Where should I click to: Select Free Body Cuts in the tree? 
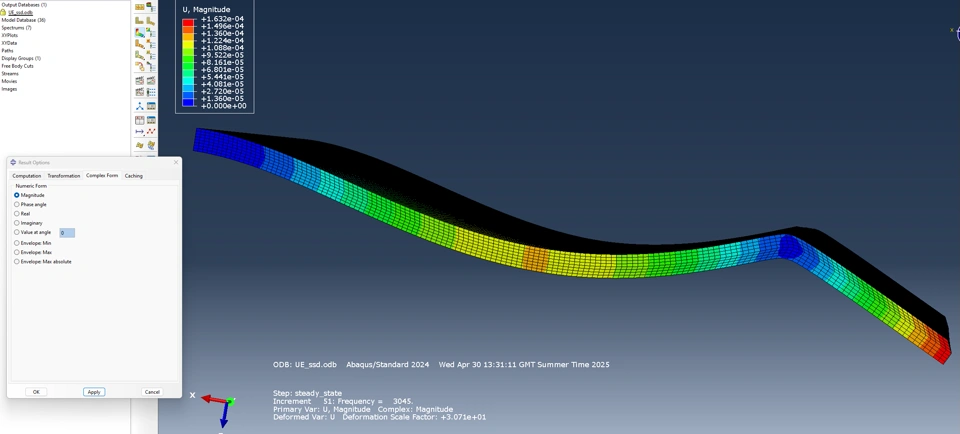(x=17, y=66)
